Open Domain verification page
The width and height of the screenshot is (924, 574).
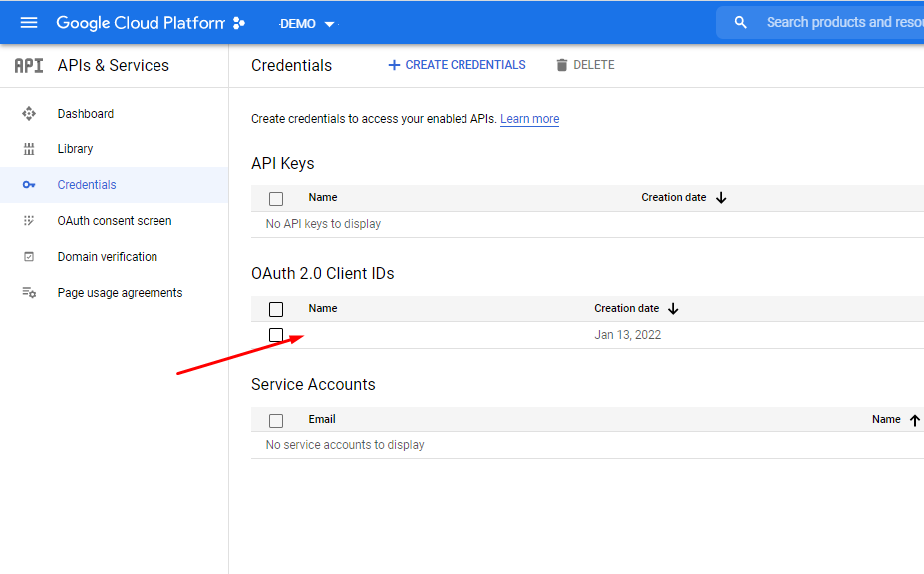(x=108, y=257)
